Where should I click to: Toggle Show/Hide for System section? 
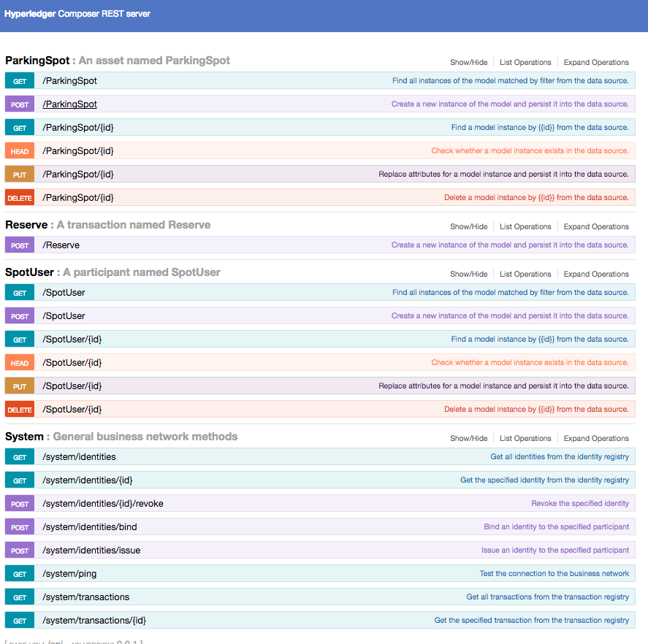click(x=468, y=438)
